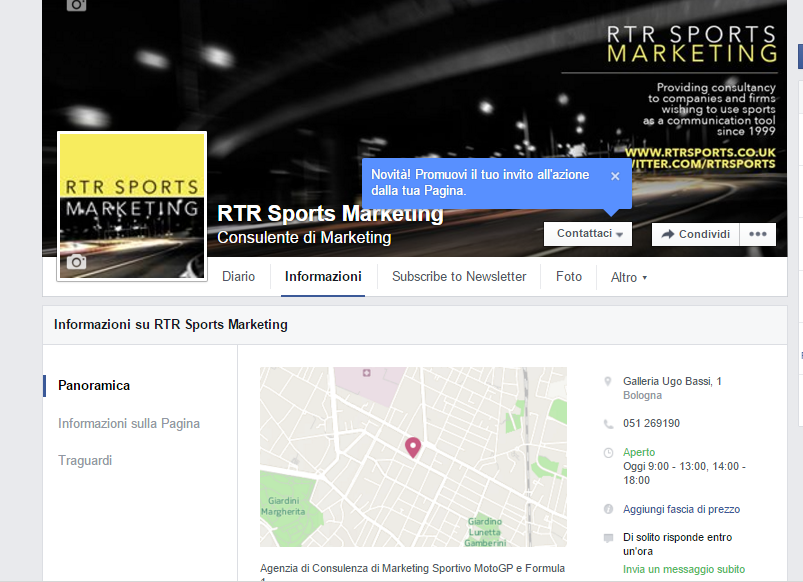Click Invia un messaggio subito link
The height and width of the screenshot is (582, 803).
point(684,569)
